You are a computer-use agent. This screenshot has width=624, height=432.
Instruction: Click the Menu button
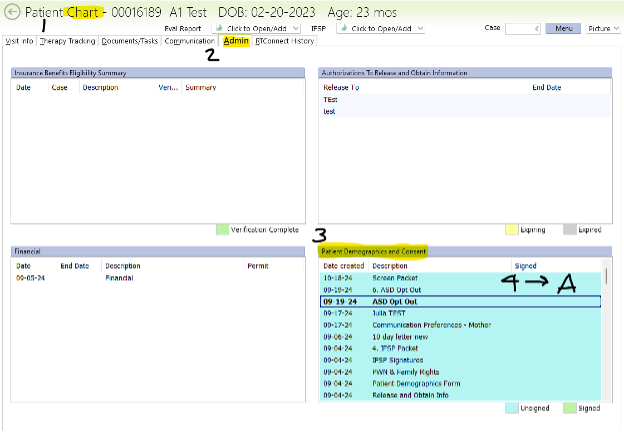(x=568, y=29)
